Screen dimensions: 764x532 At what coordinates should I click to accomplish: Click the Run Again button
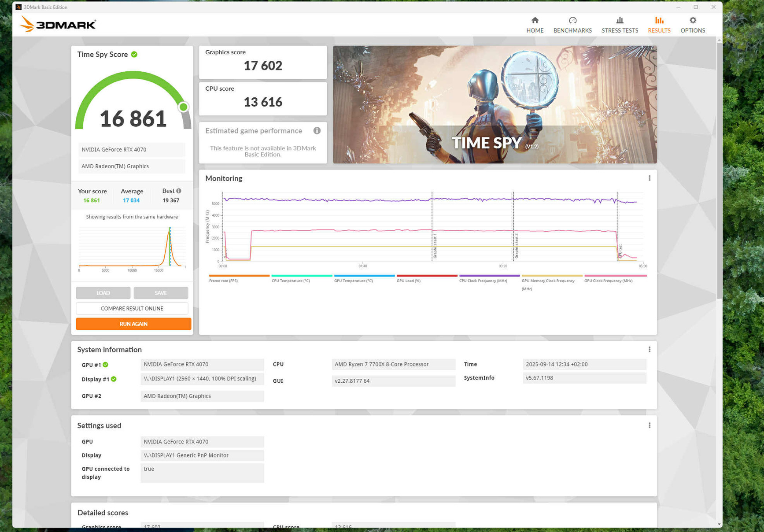pyautogui.click(x=133, y=324)
